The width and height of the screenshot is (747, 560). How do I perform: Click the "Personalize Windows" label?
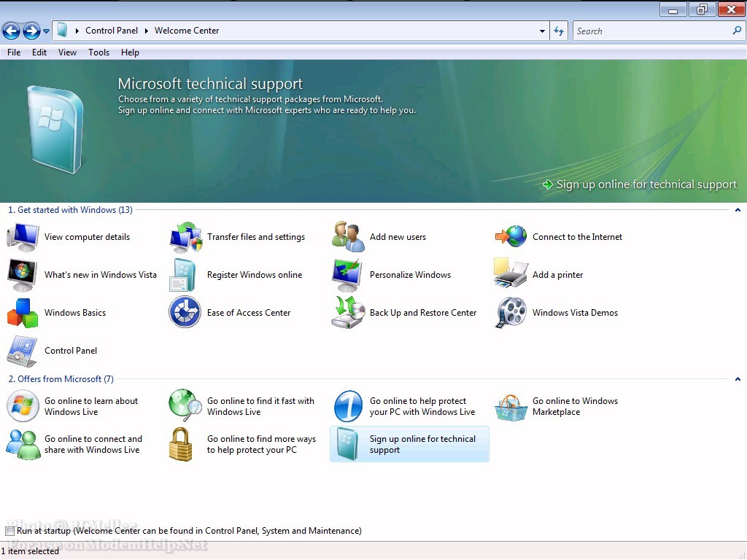click(x=410, y=275)
